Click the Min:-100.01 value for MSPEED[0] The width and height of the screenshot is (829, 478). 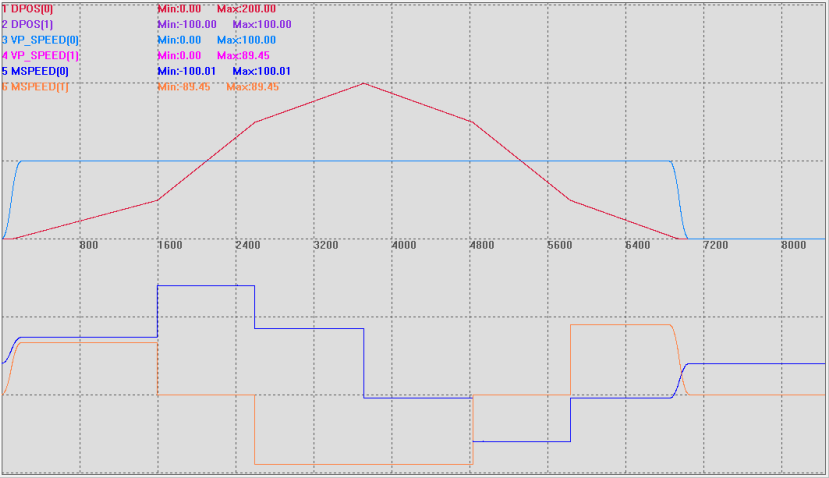187,72
